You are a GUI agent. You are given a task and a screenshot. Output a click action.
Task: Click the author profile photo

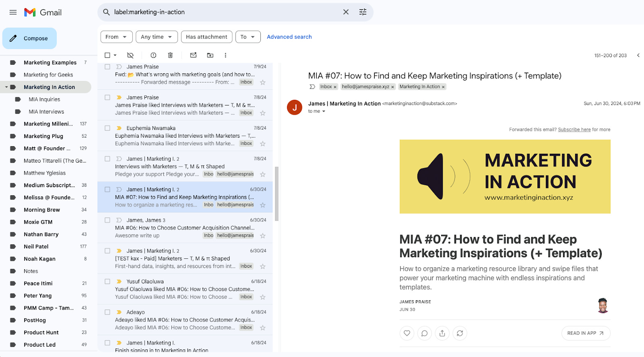coord(603,305)
